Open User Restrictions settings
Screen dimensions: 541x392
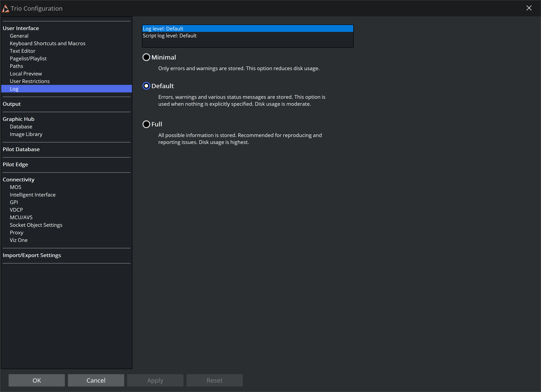[x=30, y=81]
